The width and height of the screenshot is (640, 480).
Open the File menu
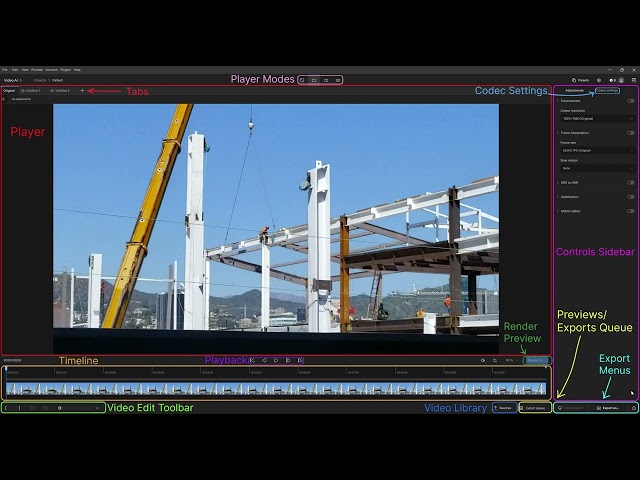click(5, 70)
